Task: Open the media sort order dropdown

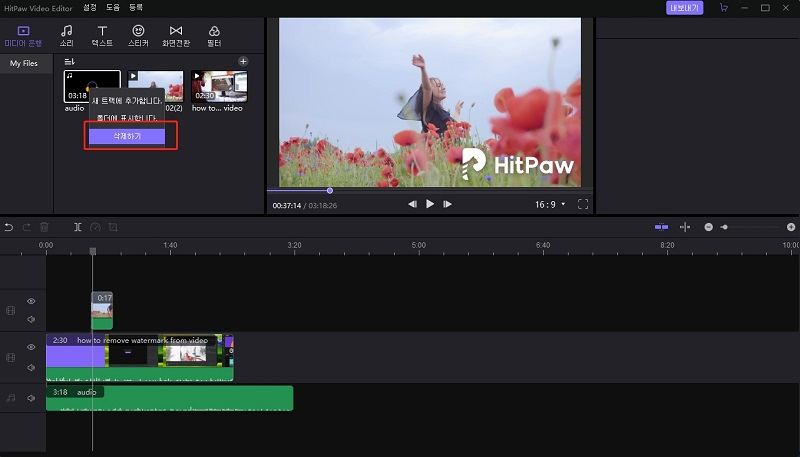Action: [70, 62]
